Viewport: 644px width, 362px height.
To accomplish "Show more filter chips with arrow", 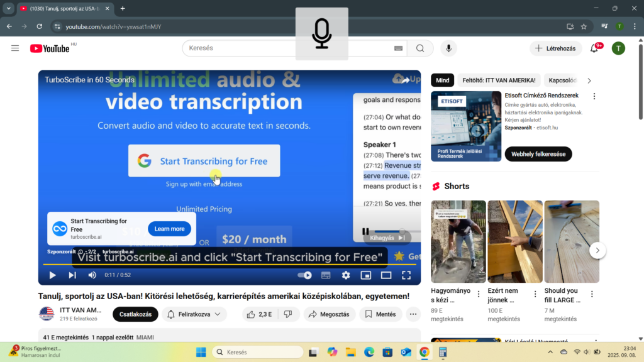I will 589,80.
